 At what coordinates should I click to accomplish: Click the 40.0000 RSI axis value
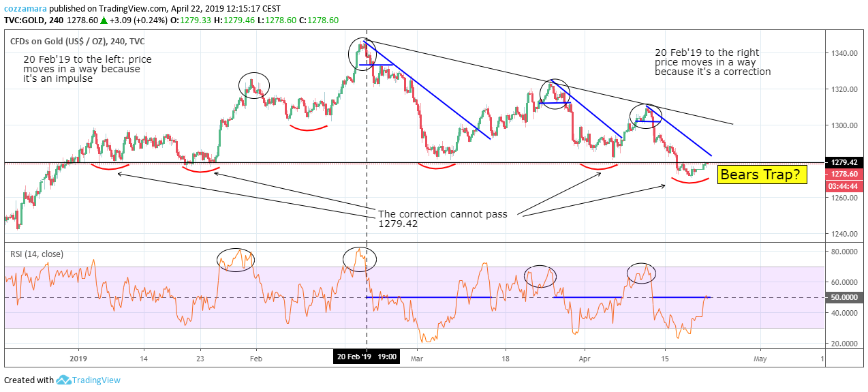click(843, 313)
